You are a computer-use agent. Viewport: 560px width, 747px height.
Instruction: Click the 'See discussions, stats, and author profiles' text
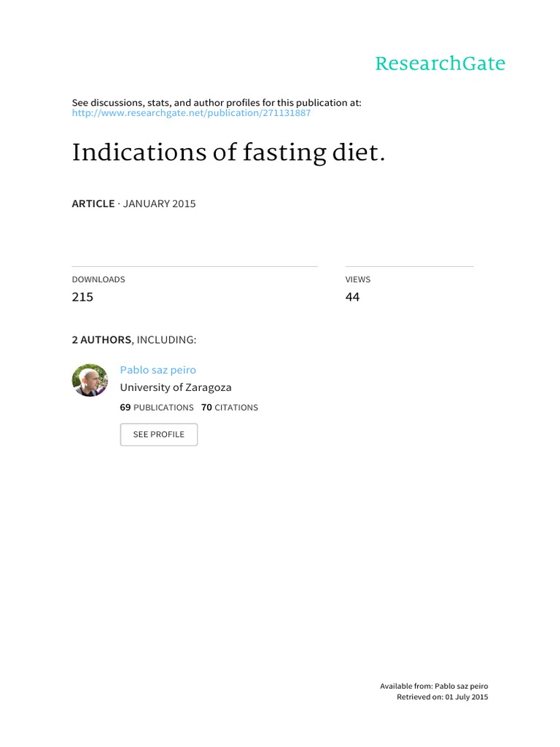(217, 103)
